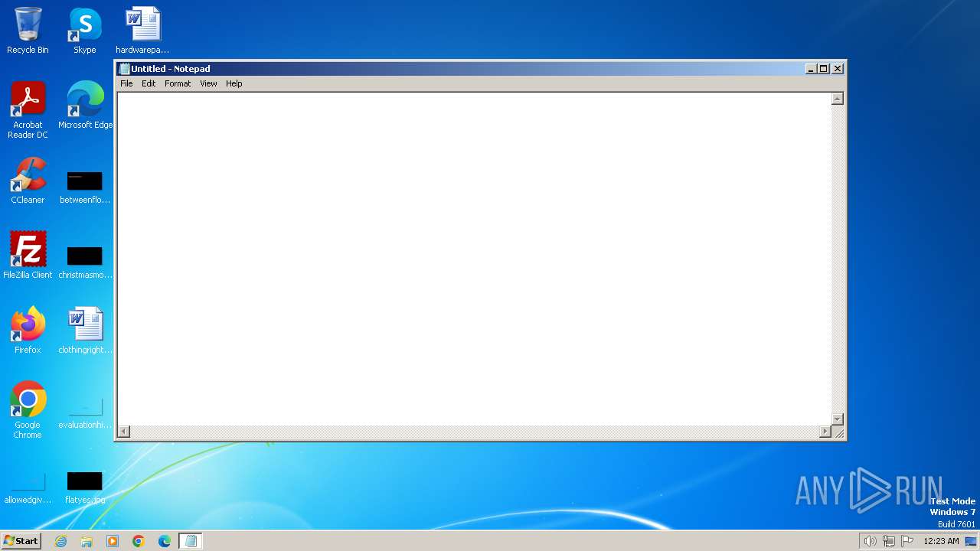980x551 pixels.
Task: Open Edge from the taskbar
Action: point(165,541)
